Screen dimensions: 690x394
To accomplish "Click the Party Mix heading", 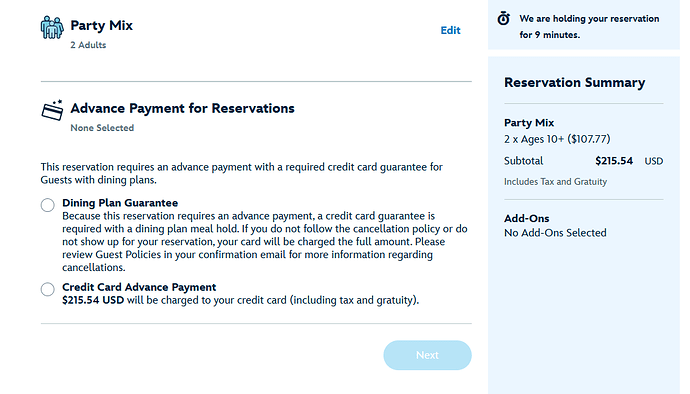I will (102, 26).
